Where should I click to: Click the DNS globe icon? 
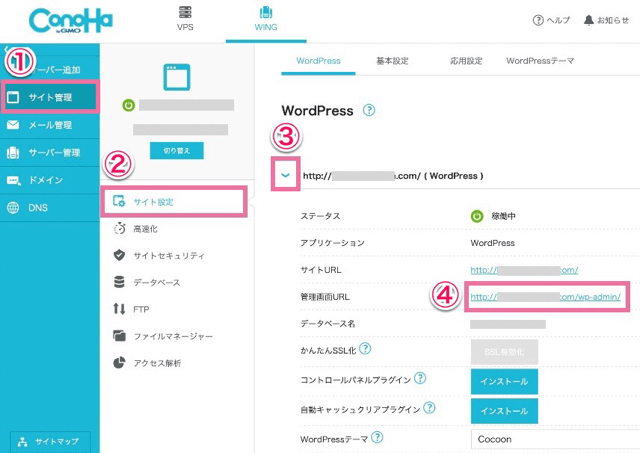tap(13, 208)
